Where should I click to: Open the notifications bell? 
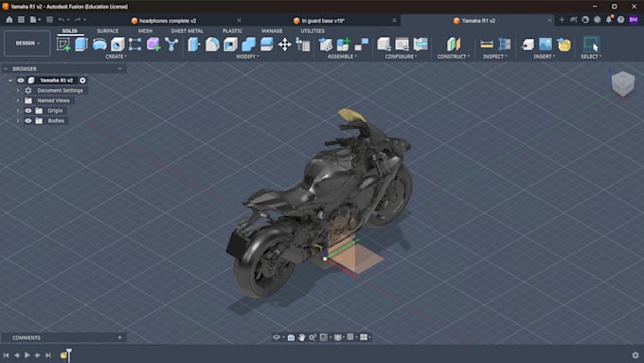[x=609, y=20]
